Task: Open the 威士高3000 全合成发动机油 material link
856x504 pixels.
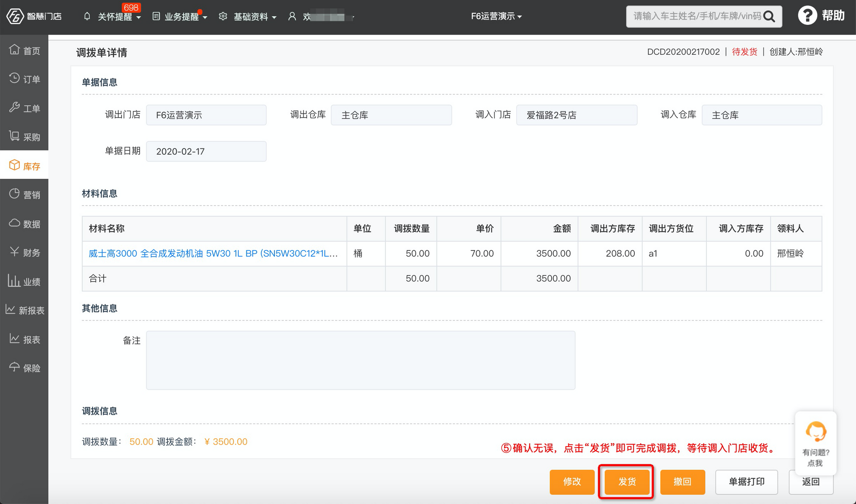Action: tap(213, 253)
